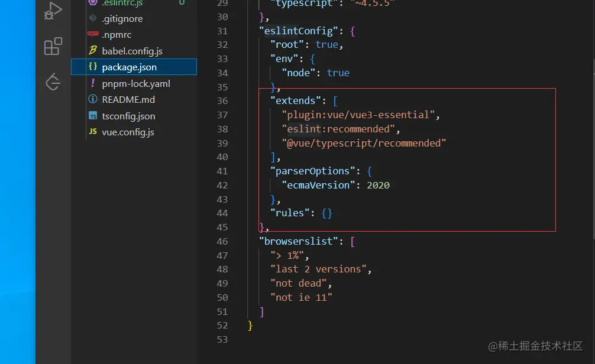Click the "eslint:recommended" string
The height and width of the screenshot is (364, 595).
point(338,129)
